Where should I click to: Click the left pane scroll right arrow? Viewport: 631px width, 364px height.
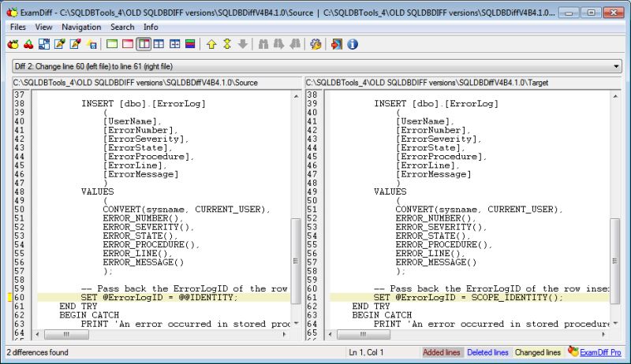[284, 334]
